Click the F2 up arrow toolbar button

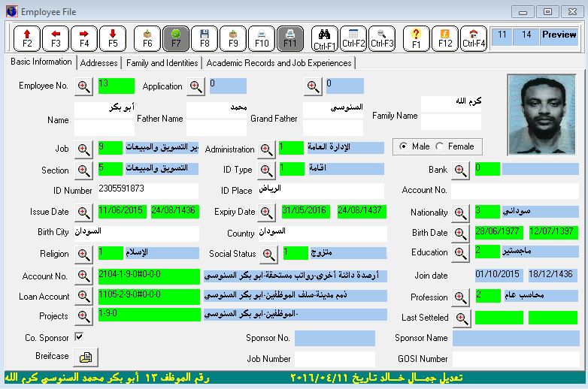27,38
